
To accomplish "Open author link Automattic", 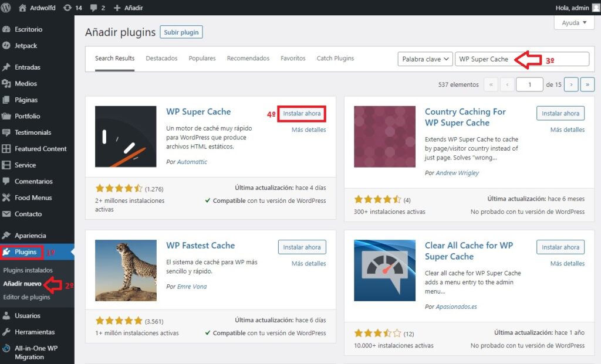I will 192,162.
